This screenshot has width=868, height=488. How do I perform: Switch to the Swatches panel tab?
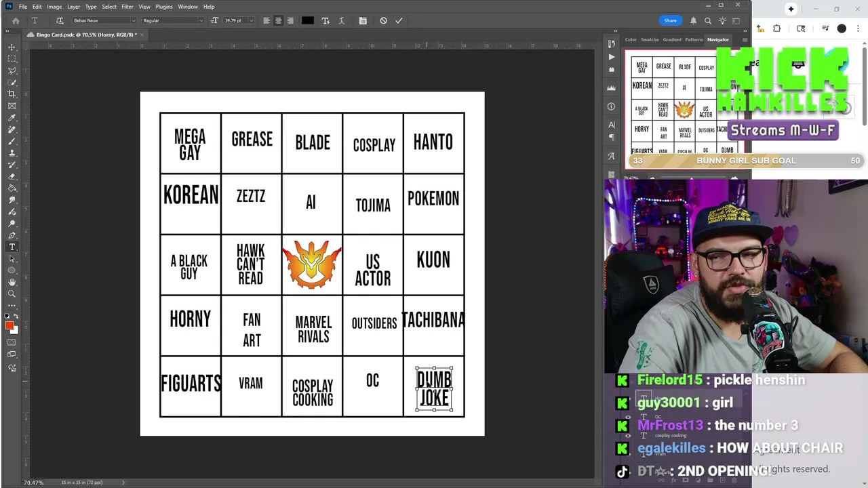click(650, 39)
